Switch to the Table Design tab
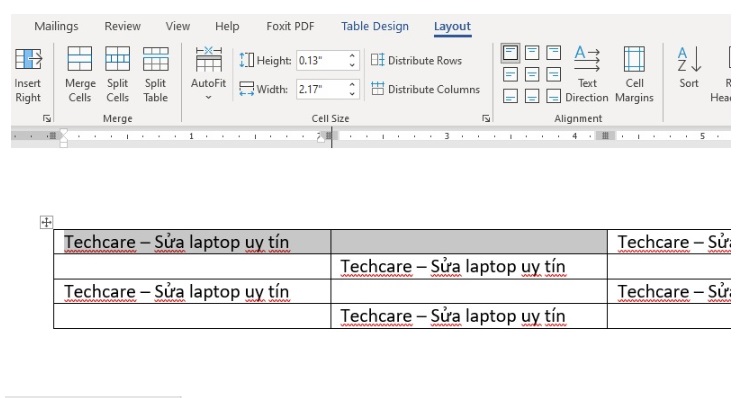756x398 pixels. point(375,26)
